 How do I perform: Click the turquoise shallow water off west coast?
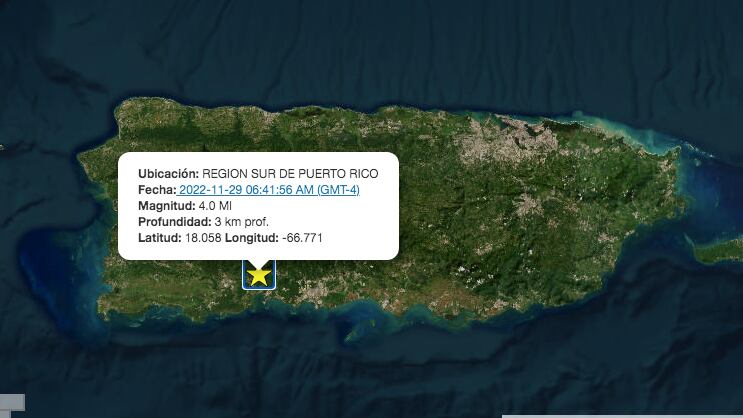pos(52,260)
